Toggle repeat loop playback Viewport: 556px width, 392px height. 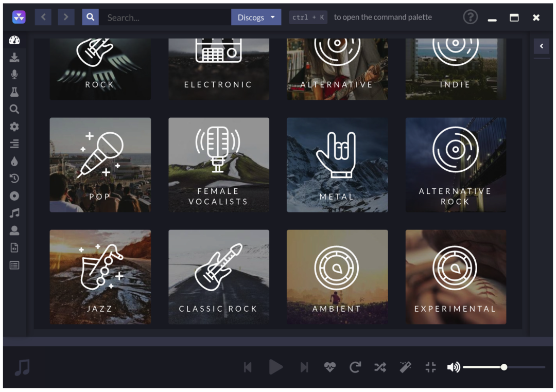point(355,367)
